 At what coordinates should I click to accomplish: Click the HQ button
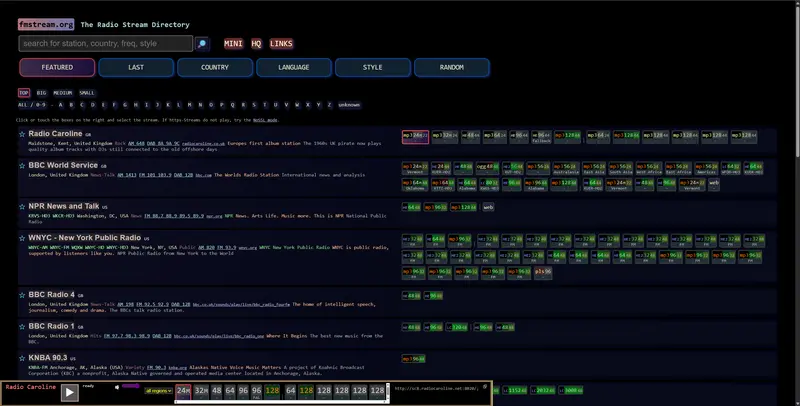(256, 44)
